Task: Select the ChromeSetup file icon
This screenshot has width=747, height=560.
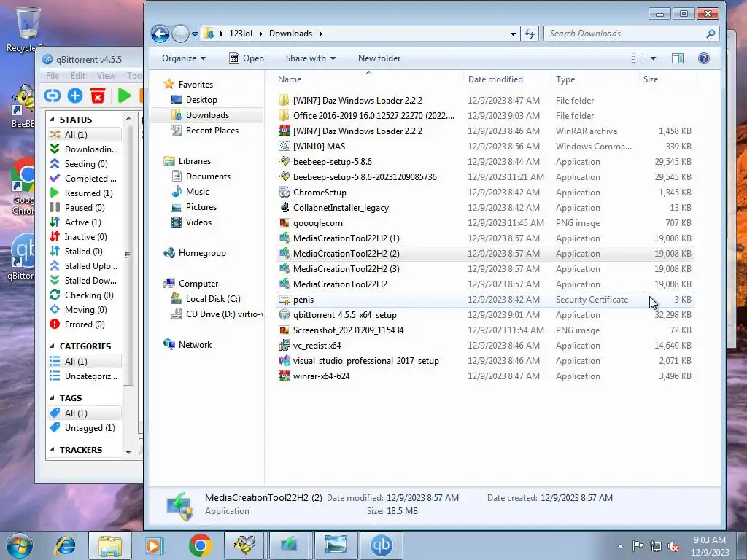Action: [285, 192]
